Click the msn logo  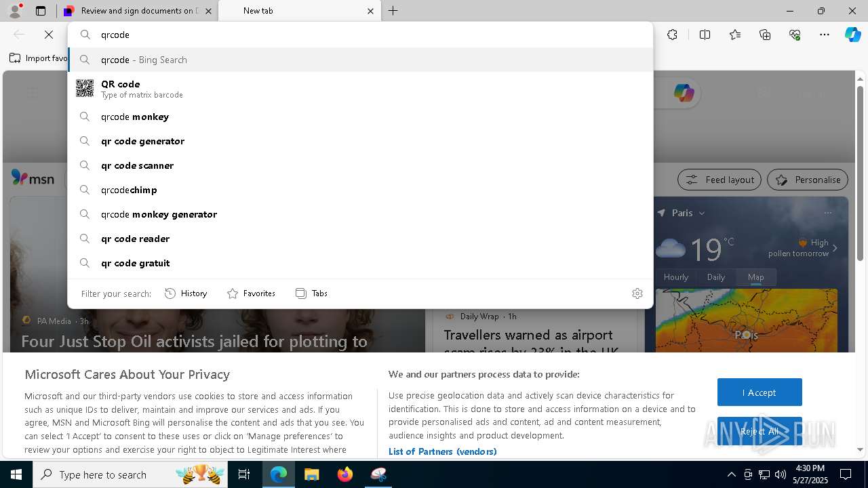click(33, 178)
